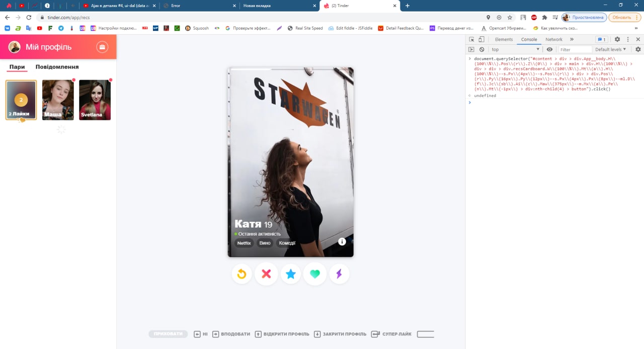Viewport: 644px width, 349px height.
Task: Open DevTools Network tab
Action: [554, 39]
